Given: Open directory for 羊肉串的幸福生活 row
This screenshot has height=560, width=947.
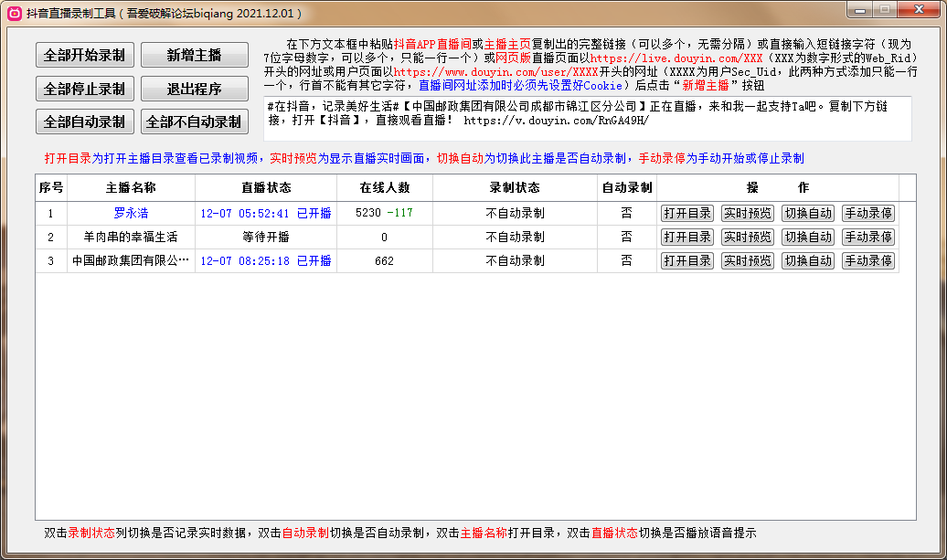Looking at the screenshot, I should [687, 238].
